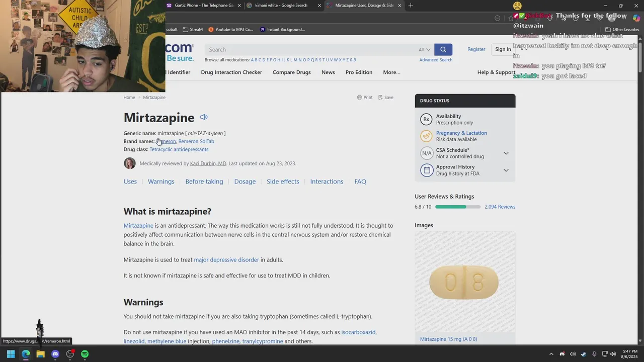Image resolution: width=644 pixels, height=362 pixels.
Task: Open the Pro Edition menu item
Action: tap(359, 72)
